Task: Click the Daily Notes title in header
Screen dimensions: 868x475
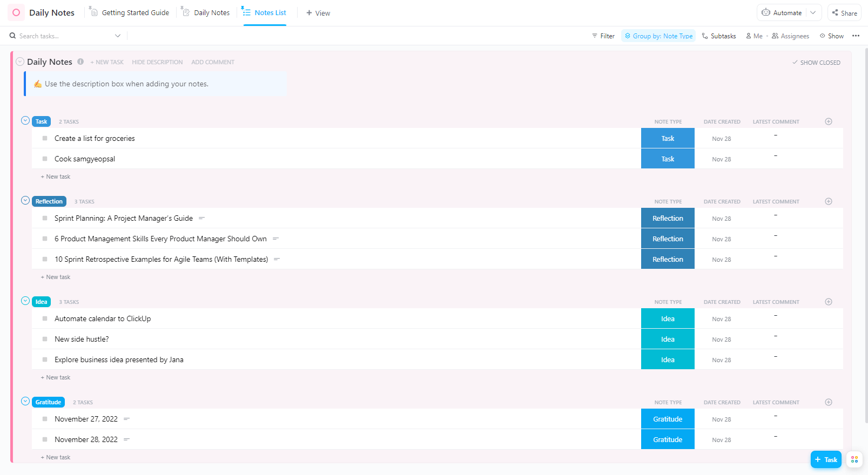Action: (x=52, y=12)
